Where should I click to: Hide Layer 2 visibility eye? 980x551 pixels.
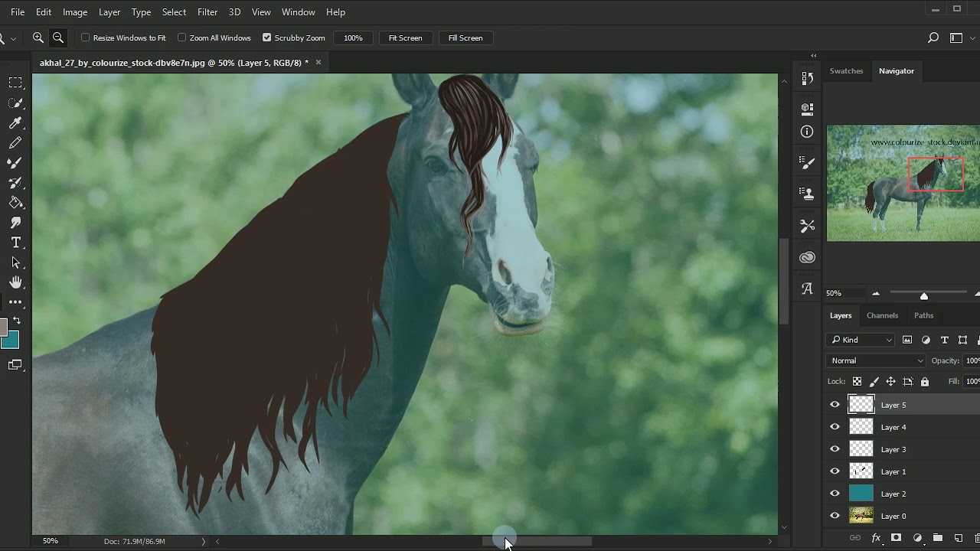pyautogui.click(x=835, y=494)
